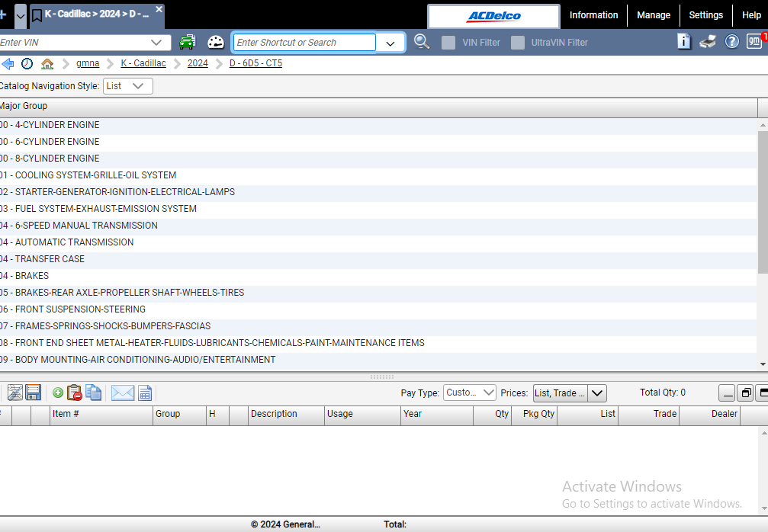Click inside the Enter VIN field
Image resolution: width=768 pixels, height=532 pixels.
pos(76,43)
